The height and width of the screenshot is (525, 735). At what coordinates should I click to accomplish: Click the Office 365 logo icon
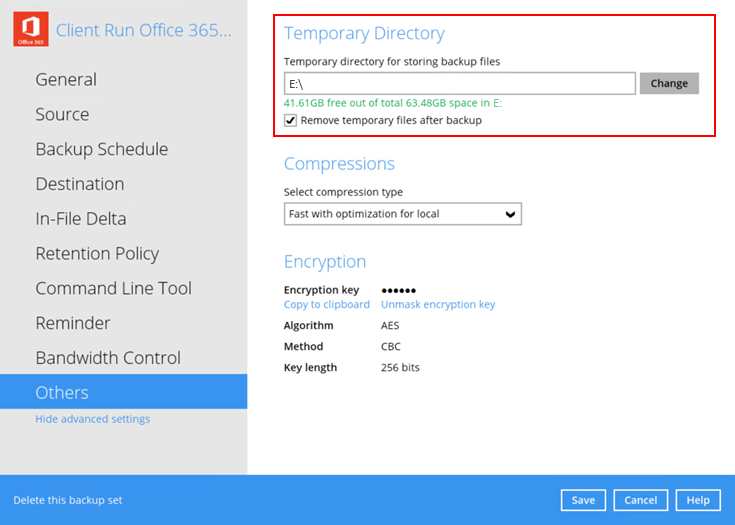[30, 30]
